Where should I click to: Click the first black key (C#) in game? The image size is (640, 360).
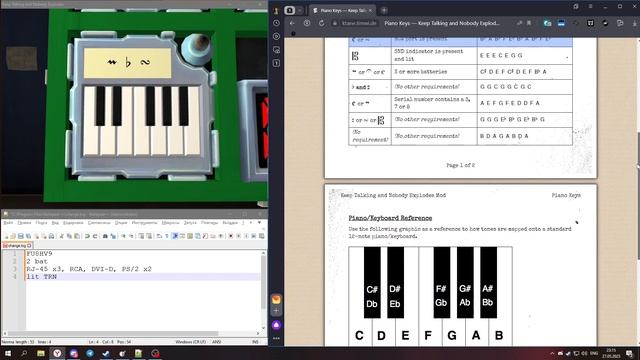pos(100,106)
